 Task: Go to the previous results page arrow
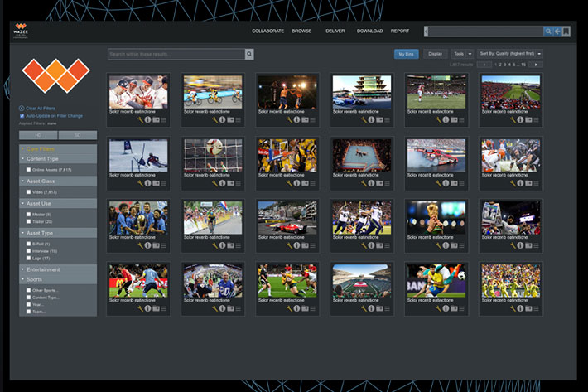(484, 65)
